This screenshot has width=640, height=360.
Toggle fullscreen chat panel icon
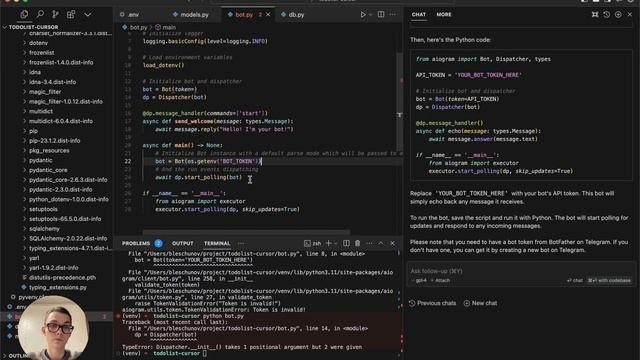[x=595, y=15]
